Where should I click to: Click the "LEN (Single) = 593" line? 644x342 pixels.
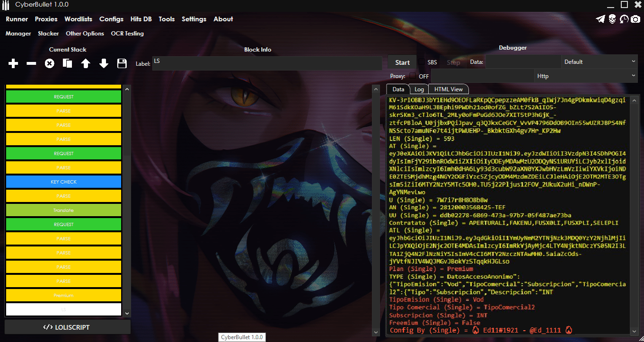pyautogui.click(x=422, y=139)
